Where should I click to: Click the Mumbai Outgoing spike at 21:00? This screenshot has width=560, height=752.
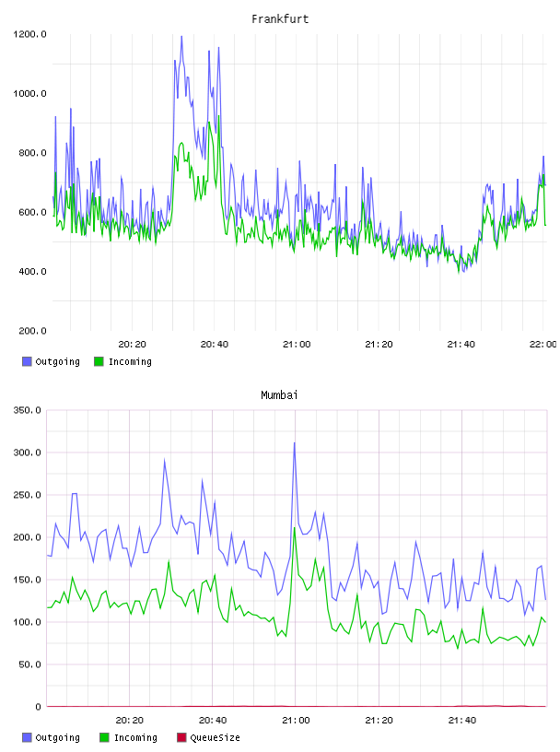coord(295,444)
